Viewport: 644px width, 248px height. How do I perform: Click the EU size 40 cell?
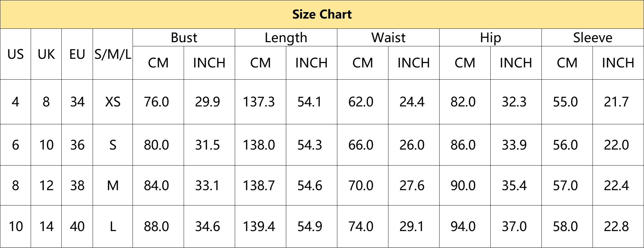[77, 227]
